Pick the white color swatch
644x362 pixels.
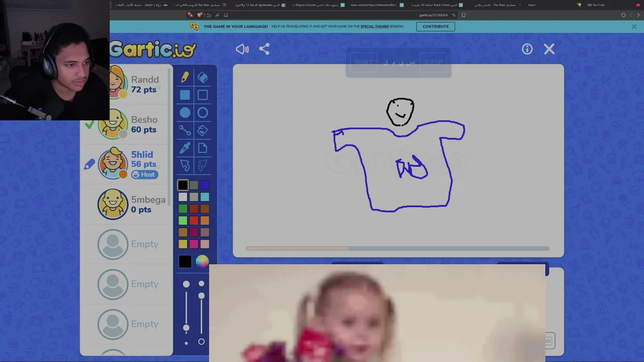183,197
